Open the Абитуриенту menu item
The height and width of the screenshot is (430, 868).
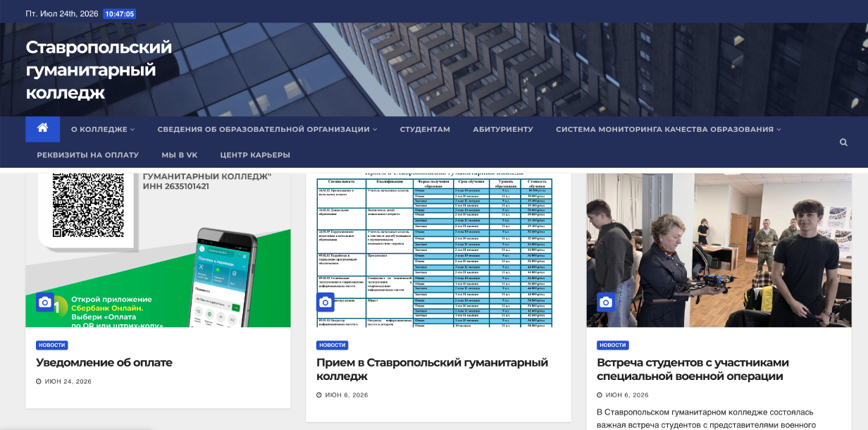coord(503,129)
